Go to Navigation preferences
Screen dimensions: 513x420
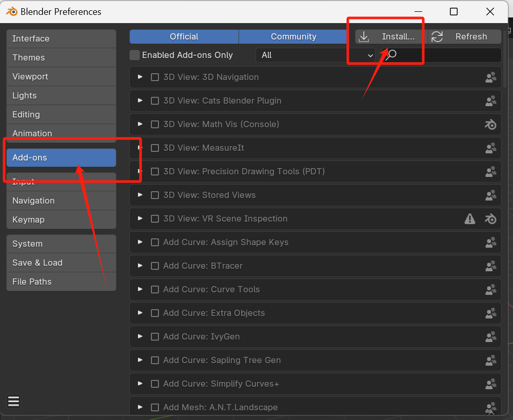point(61,201)
